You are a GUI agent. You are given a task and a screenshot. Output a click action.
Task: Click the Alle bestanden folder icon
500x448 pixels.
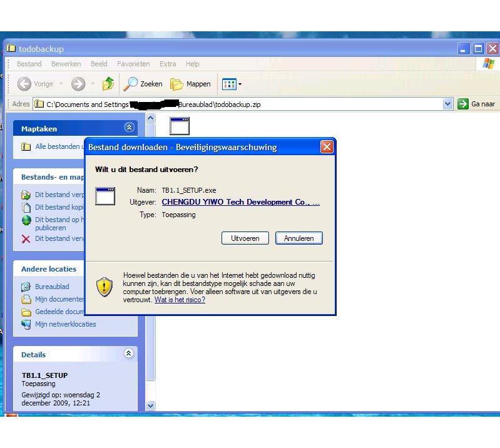[x=26, y=146]
